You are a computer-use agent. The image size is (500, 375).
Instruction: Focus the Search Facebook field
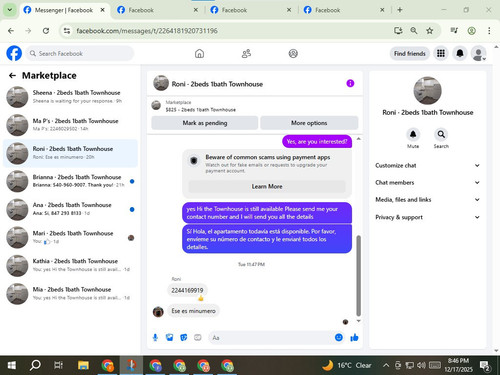tap(80, 53)
